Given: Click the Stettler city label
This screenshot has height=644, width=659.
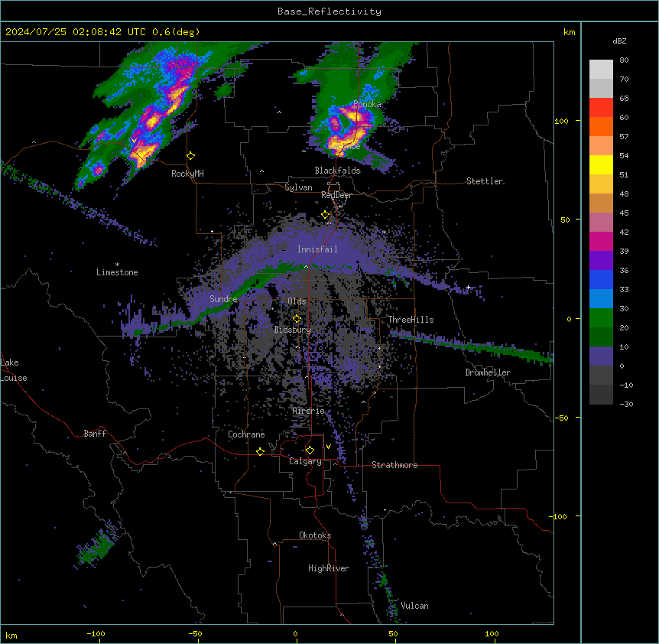Looking at the screenshot, I should pyautogui.click(x=485, y=181).
